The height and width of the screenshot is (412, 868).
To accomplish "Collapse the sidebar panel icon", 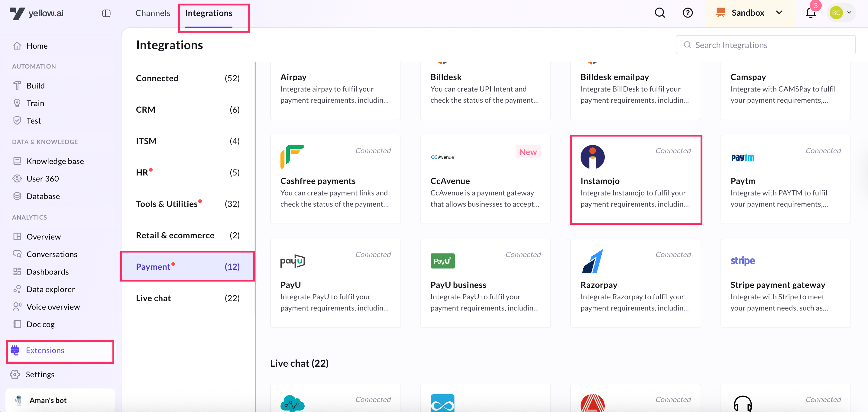I will pos(106,13).
